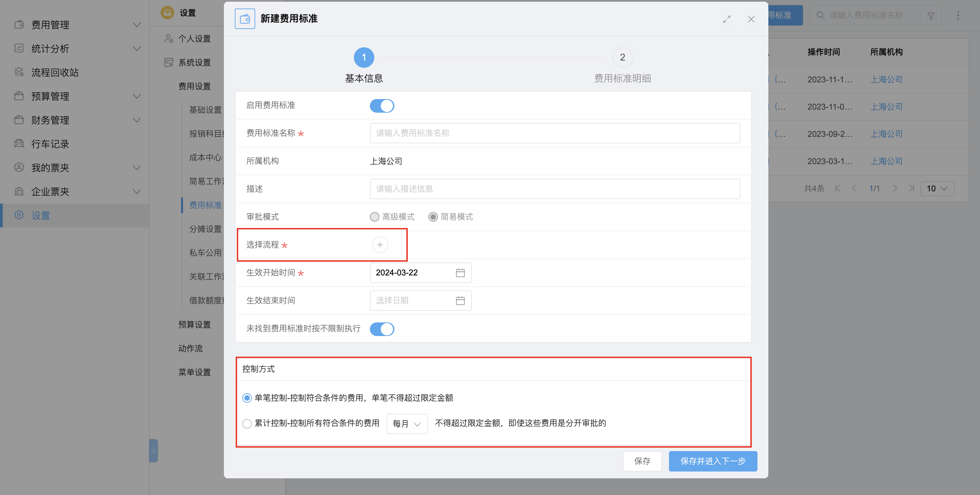Expand the 预算管理 menu chevron
980x495 pixels.
136,96
